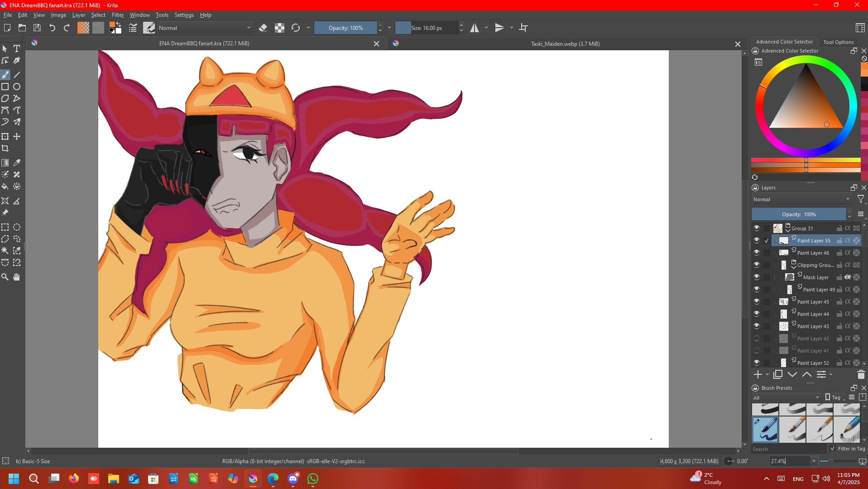Duplicate the selected layer
This screenshot has height=489, width=868.
coord(778,374)
